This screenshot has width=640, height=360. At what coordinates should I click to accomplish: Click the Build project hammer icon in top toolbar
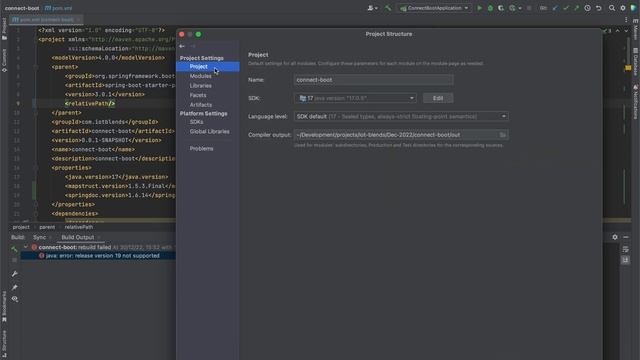(388, 8)
